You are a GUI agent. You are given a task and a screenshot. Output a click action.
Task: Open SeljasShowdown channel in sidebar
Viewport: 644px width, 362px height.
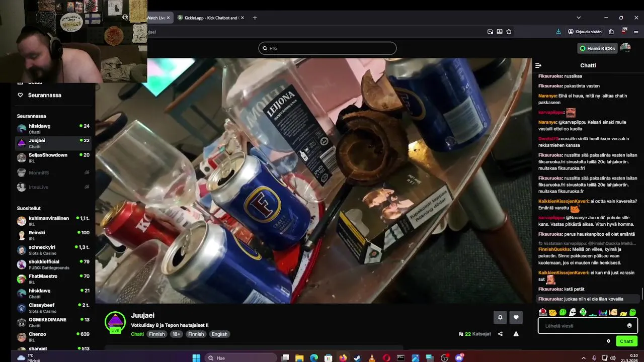(x=53, y=158)
